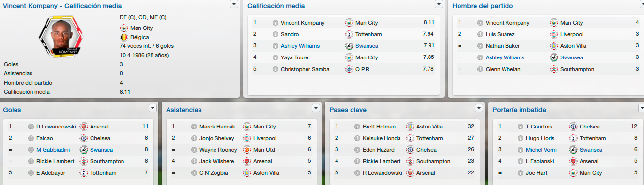Click info icon next to Sandro
Image resolution: width=644 pixels, height=185 pixels.
click(275, 34)
